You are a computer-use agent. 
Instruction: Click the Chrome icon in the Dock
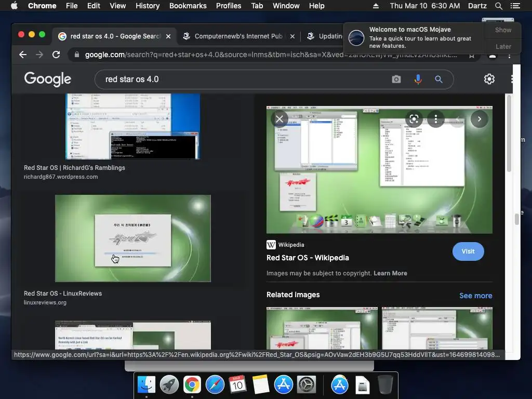click(192, 385)
